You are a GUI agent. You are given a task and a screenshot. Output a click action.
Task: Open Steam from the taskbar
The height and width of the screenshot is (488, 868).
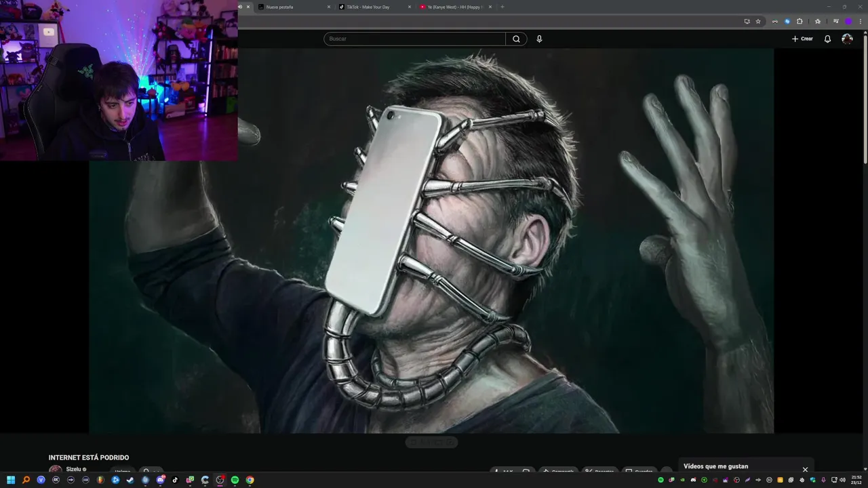click(130, 480)
